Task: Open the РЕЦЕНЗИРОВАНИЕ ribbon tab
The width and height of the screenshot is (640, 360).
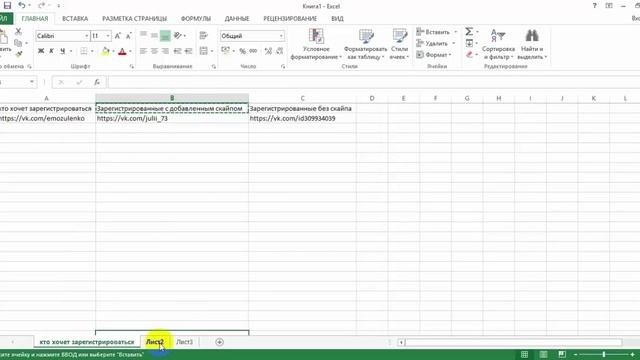Action: (290, 18)
